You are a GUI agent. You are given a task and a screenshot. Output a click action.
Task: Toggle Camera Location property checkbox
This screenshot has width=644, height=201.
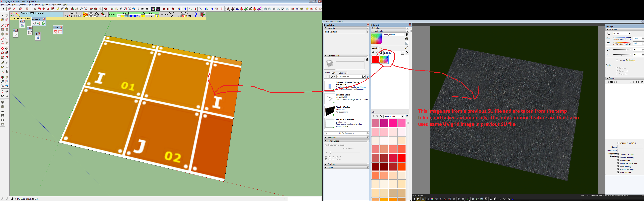tap(618, 154)
